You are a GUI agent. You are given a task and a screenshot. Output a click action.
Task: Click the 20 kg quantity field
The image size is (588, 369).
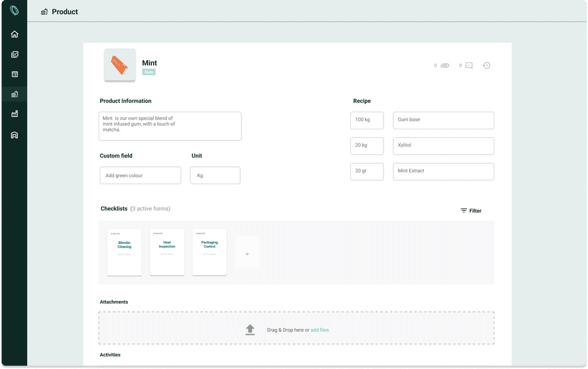(367, 146)
